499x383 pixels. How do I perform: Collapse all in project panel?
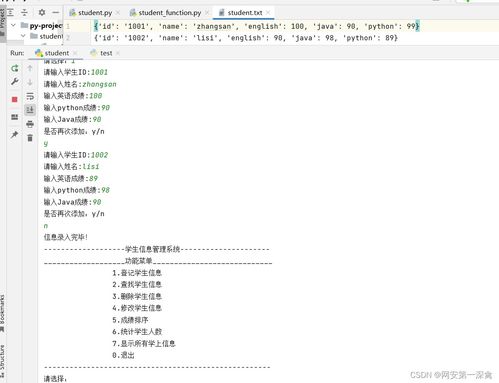coord(24,12)
